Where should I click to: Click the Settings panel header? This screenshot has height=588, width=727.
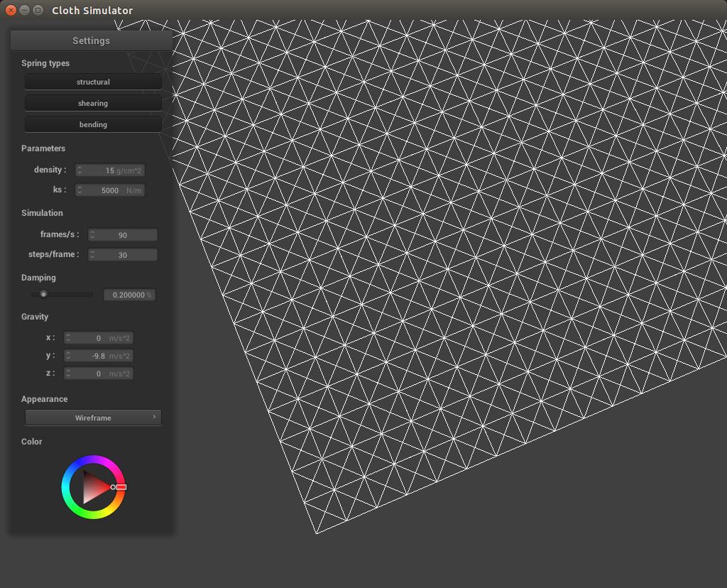[x=91, y=40]
